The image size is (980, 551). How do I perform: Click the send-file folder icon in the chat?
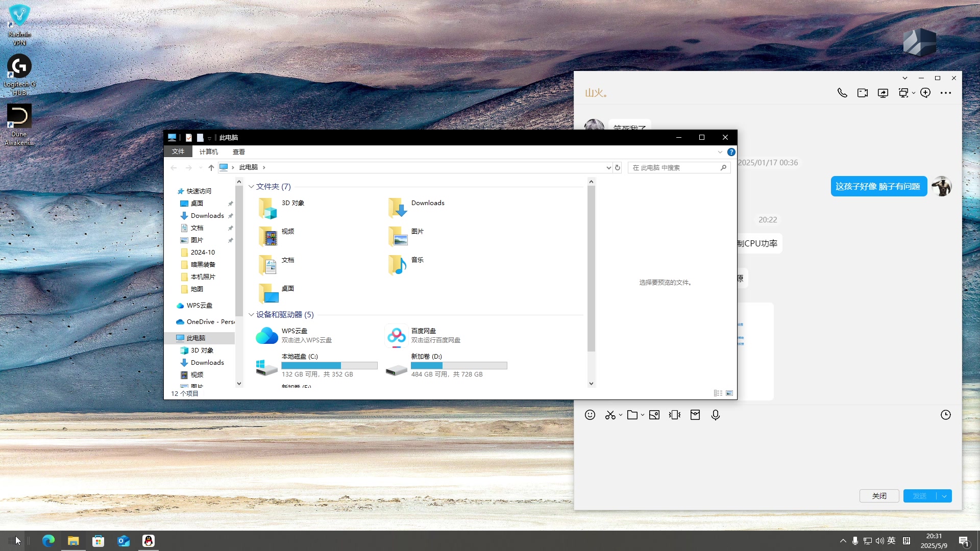[632, 415]
